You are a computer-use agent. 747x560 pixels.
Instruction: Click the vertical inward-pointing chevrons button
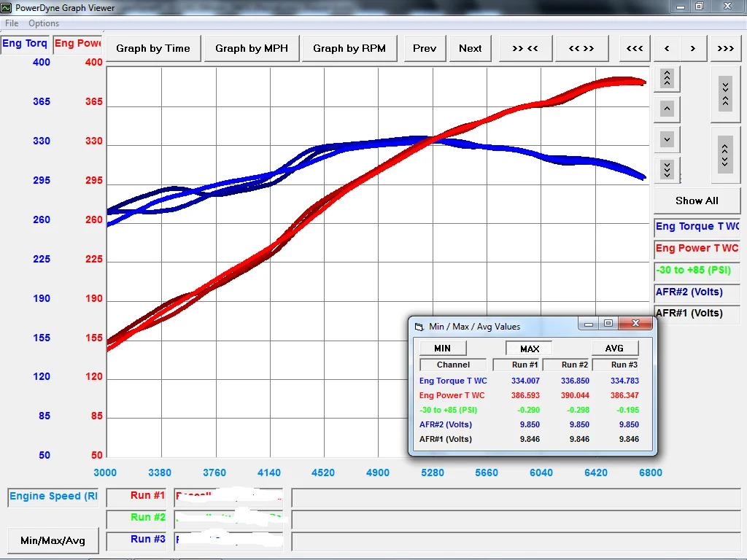(726, 94)
